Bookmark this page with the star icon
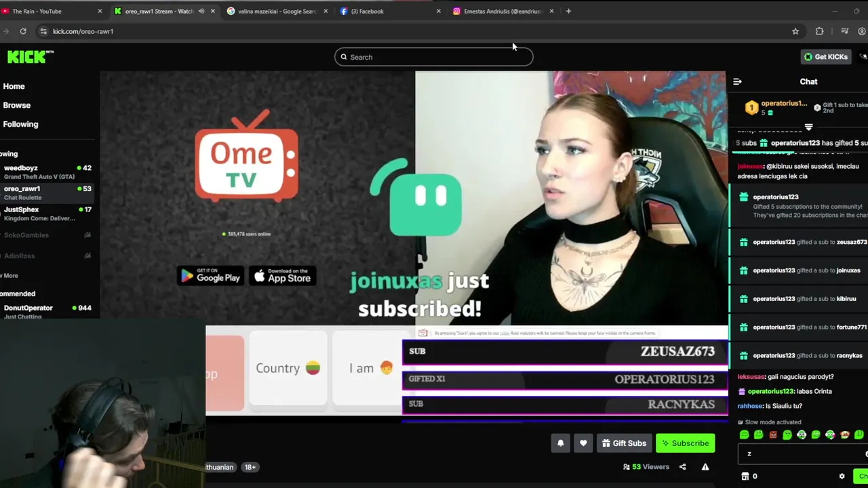868x488 pixels. [795, 31]
